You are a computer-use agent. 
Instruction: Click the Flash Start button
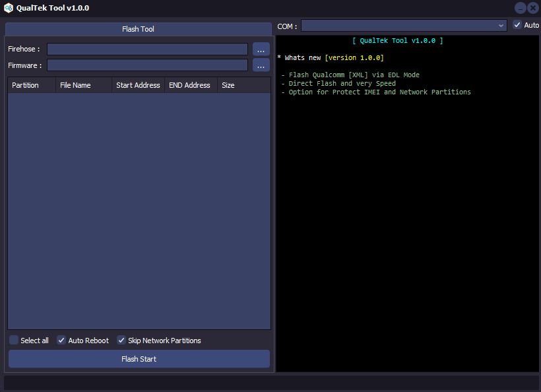[x=139, y=359]
